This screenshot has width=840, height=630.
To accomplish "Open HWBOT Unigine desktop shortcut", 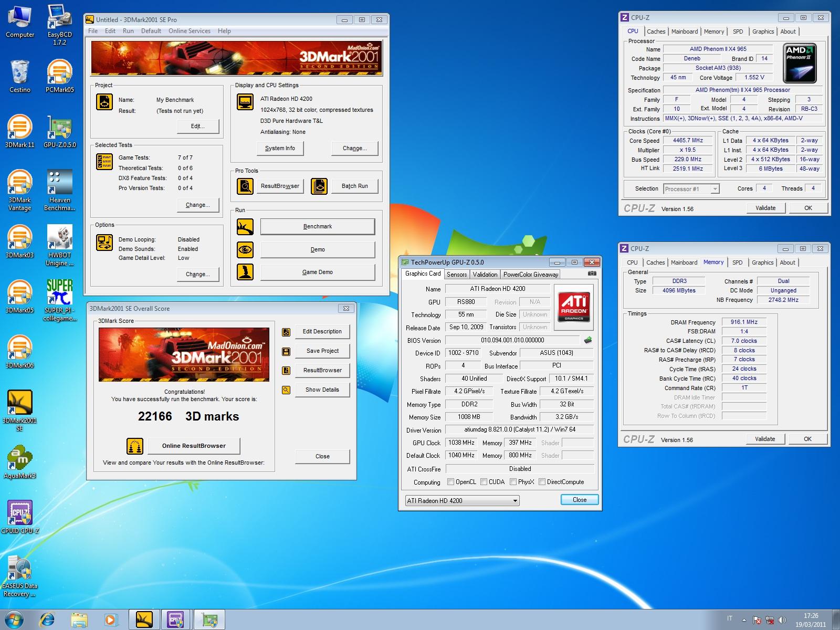I will pos(59,245).
